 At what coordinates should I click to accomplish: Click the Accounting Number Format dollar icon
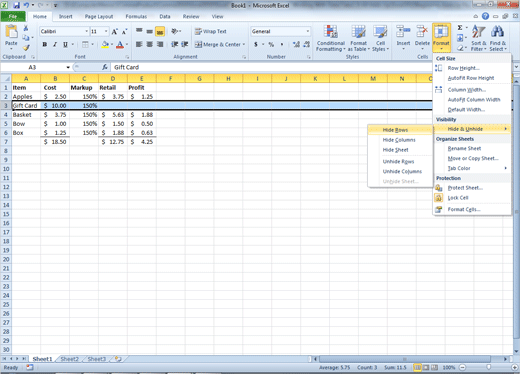pyautogui.click(x=256, y=44)
